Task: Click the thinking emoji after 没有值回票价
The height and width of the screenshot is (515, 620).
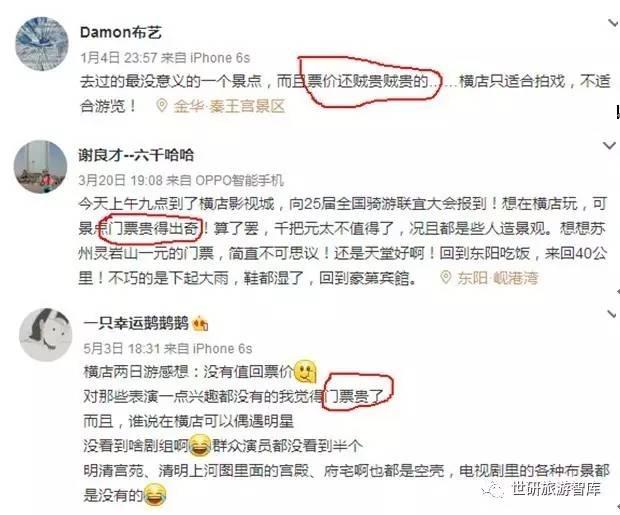Action: [x=306, y=371]
